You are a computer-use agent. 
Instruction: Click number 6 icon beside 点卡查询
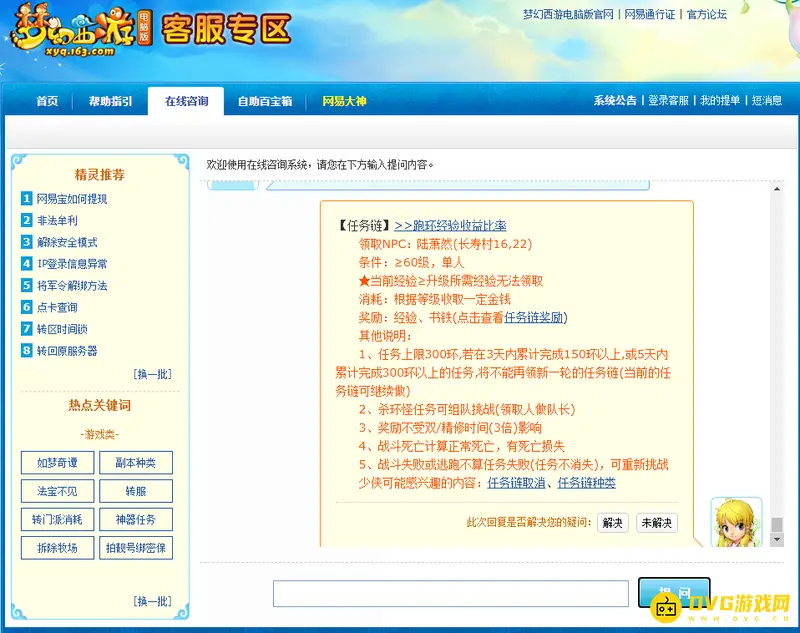tap(27, 307)
